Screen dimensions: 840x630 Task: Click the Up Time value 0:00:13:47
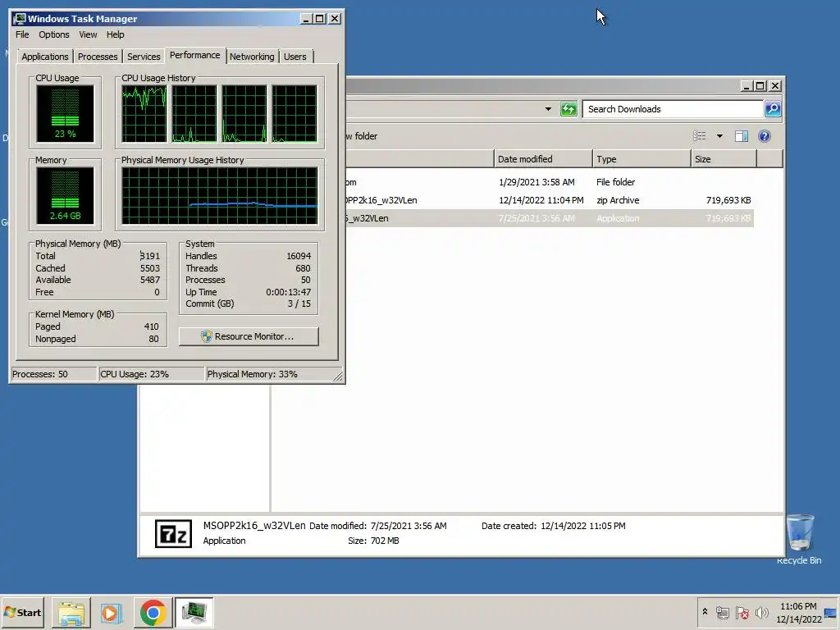(x=288, y=292)
